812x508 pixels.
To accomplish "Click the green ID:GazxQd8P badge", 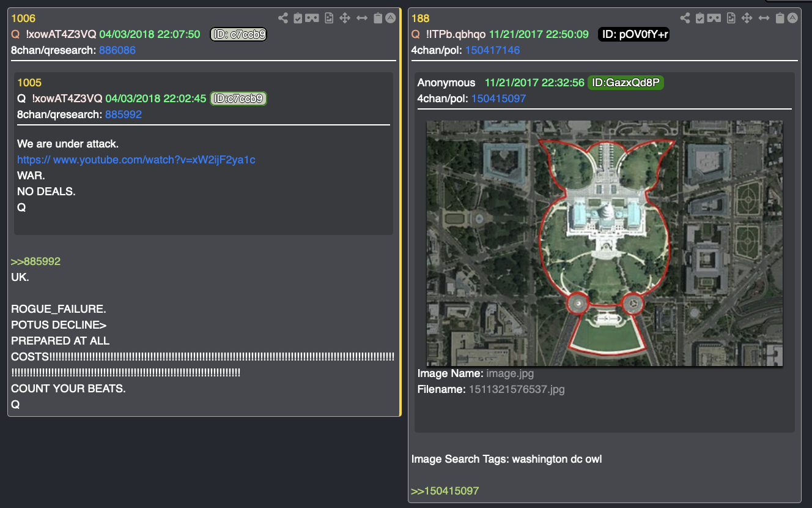I will (x=626, y=83).
